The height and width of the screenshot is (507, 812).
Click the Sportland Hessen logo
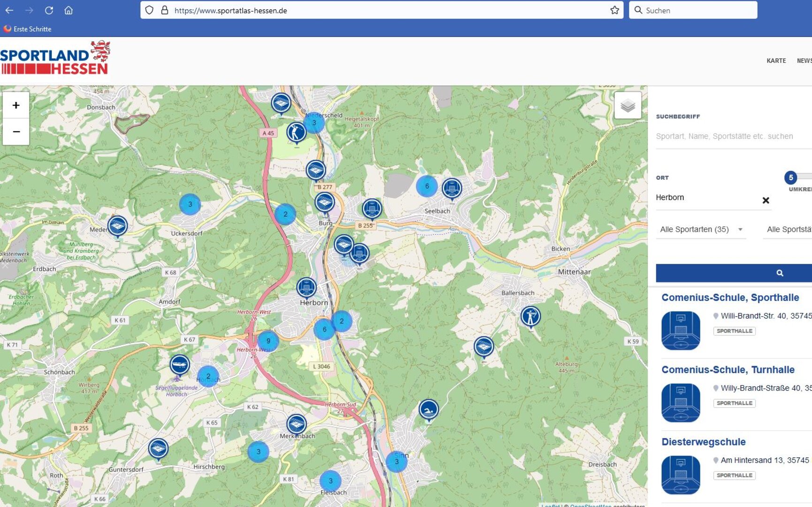55,58
